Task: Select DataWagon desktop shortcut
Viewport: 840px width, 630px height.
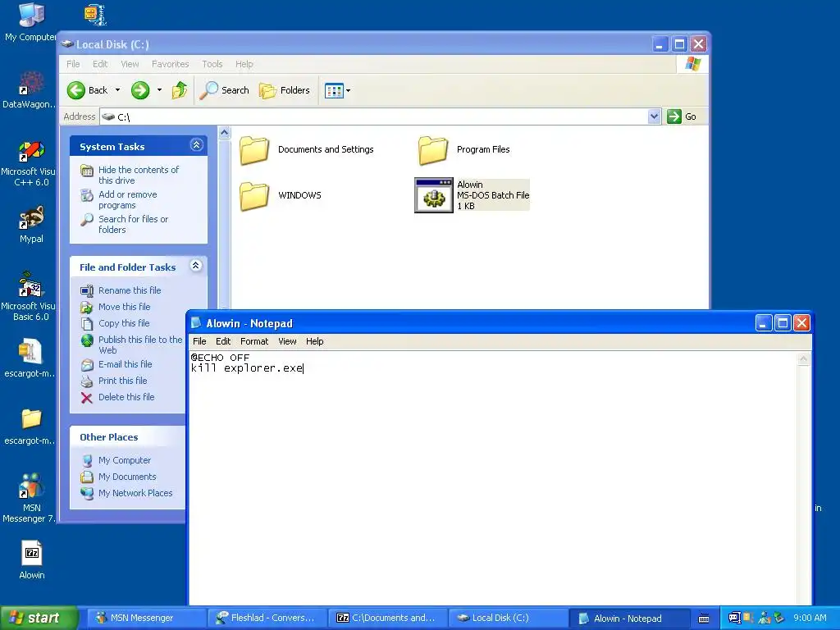Action: click(30, 90)
